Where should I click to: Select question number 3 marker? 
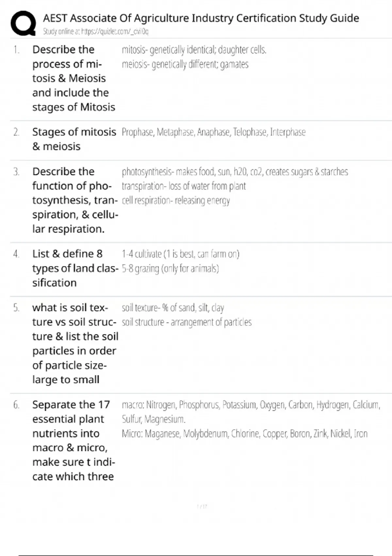[x=16, y=172]
